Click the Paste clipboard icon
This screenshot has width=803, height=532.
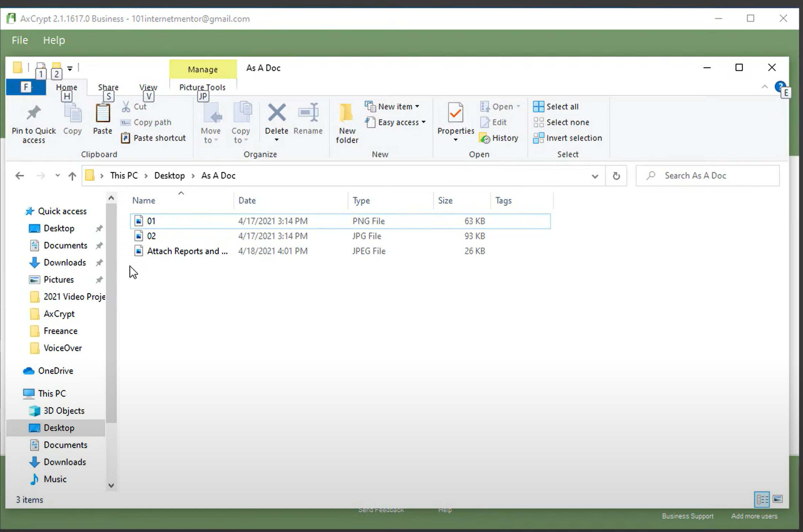pyautogui.click(x=103, y=114)
